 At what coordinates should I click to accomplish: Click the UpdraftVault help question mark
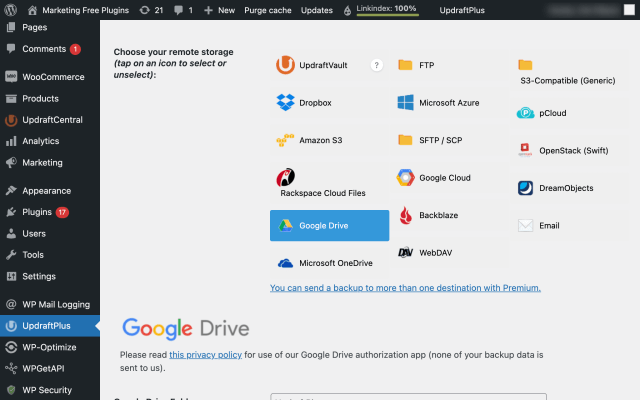pyautogui.click(x=377, y=65)
